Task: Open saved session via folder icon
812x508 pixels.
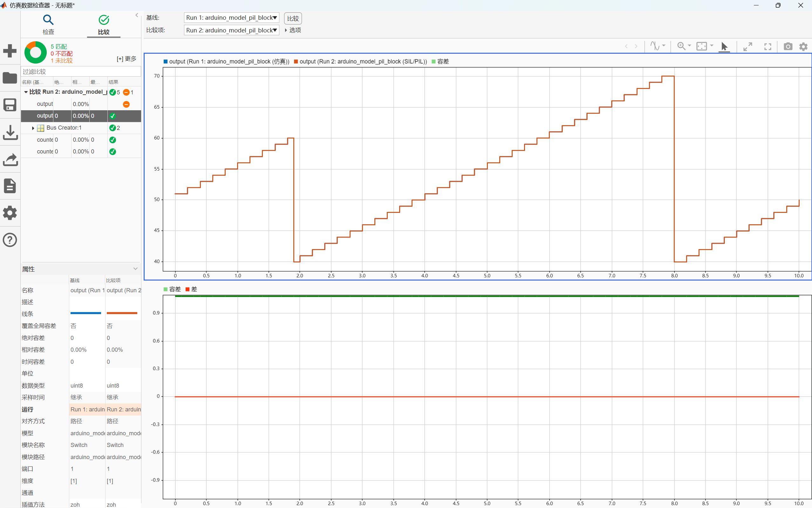Action: (x=10, y=78)
